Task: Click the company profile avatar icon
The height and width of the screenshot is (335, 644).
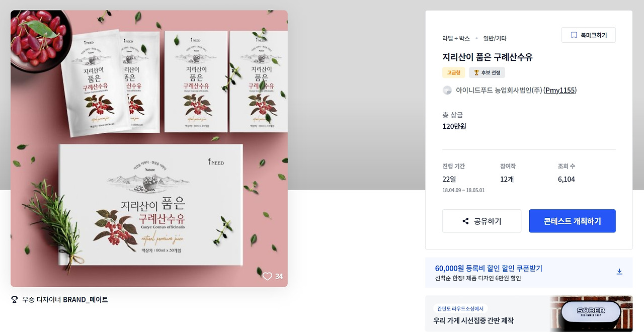Action: (447, 91)
